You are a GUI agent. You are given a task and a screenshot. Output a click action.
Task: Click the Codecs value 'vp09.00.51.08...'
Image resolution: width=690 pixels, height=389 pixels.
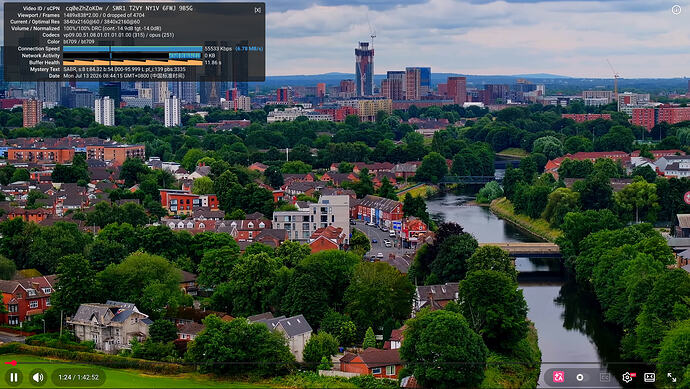tap(119, 35)
